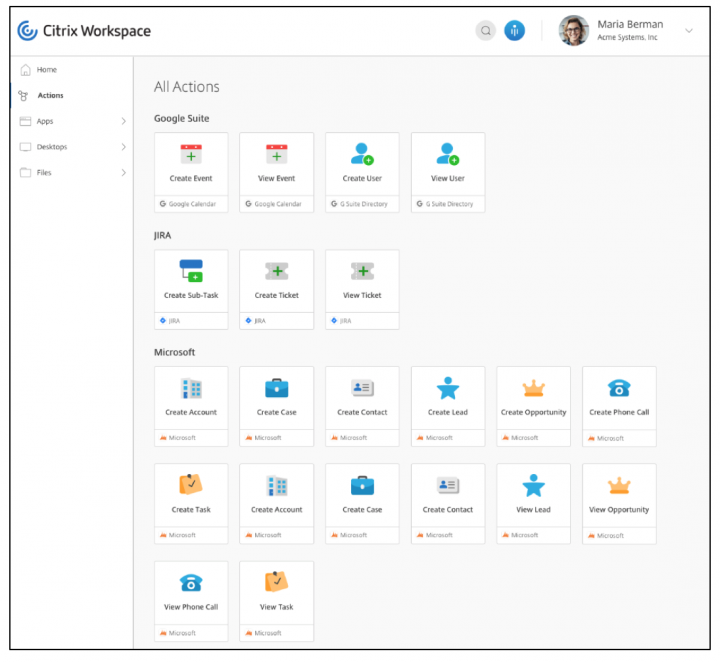Click the Create Lead star icon
720x662 pixels.
click(x=448, y=388)
